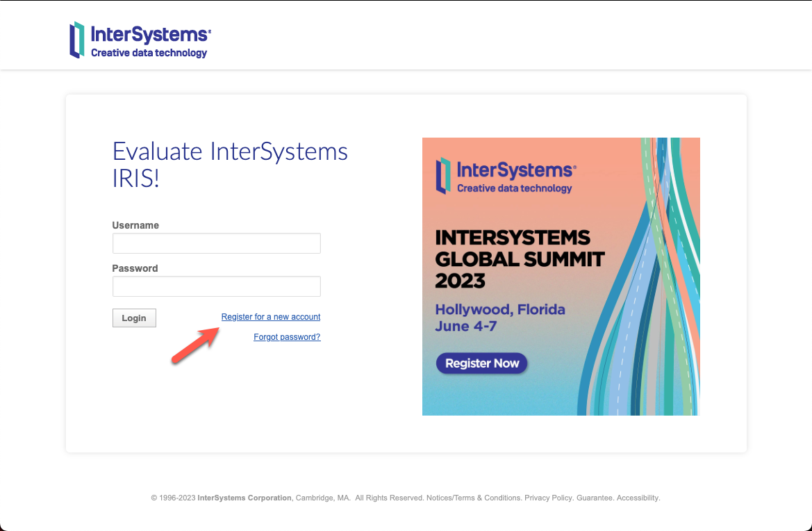This screenshot has width=812, height=531.
Task: Open the Accessibility footer link
Action: coord(638,498)
